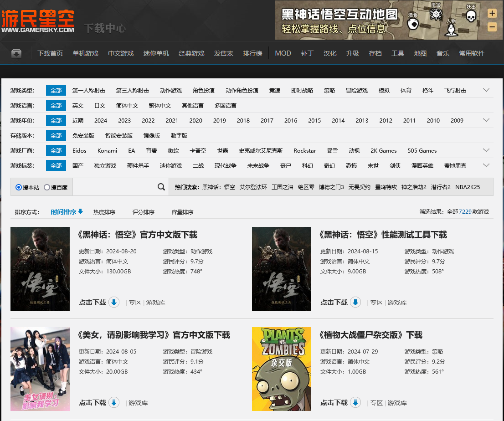This screenshot has width=504, height=421.
Task: Expand the 游戏年份 filter row chevron
Action: coord(486,120)
